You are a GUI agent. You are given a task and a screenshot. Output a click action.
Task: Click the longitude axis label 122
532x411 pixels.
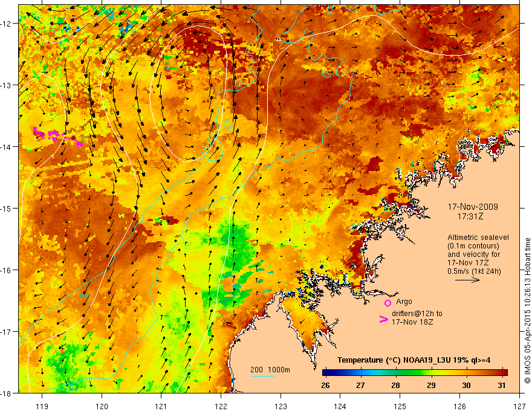point(221,406)
